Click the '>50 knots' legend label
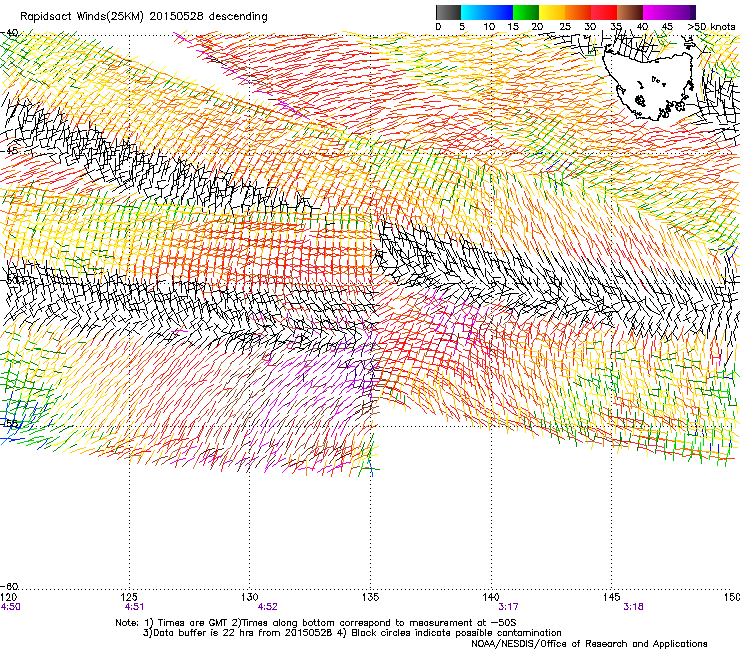Viewport: 740px width, 650px height. click(711, 27)
